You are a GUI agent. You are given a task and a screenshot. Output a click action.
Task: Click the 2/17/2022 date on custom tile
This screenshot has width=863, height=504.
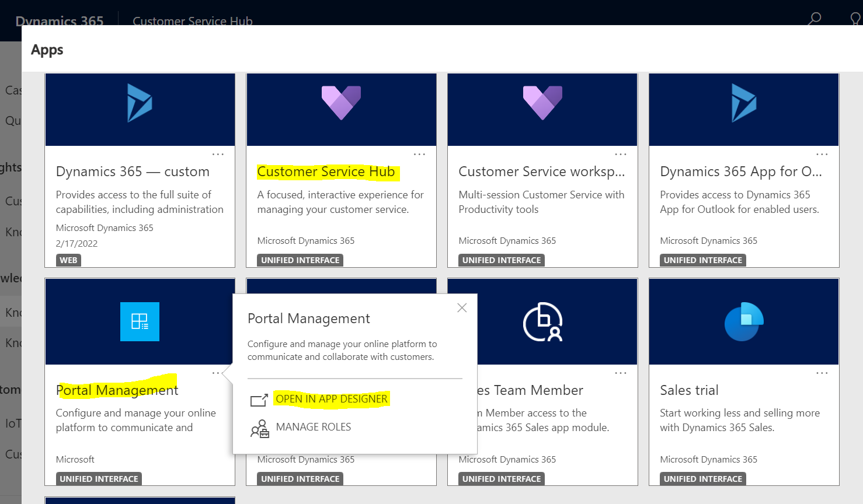76,244
